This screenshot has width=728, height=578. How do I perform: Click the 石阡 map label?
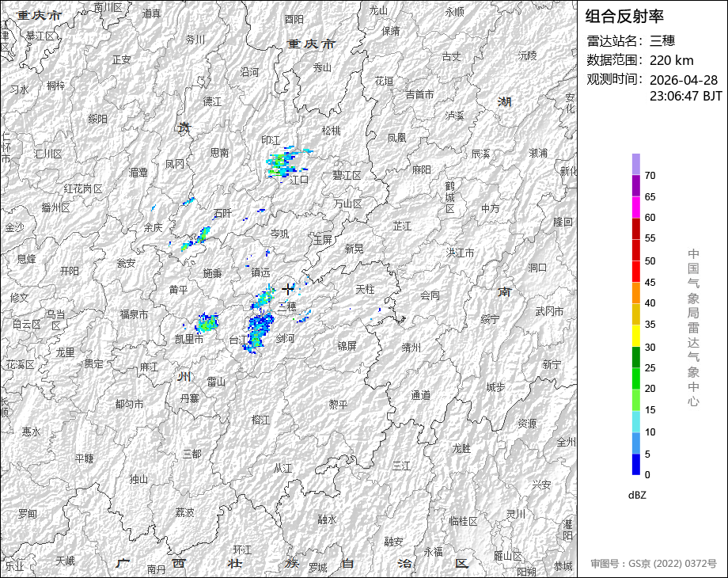tap(222, 213)
